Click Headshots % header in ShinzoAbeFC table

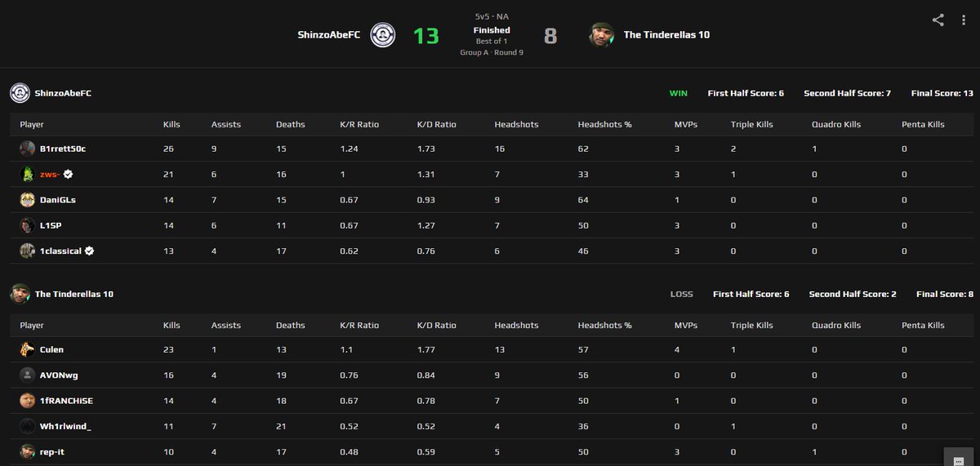point(604,124)
